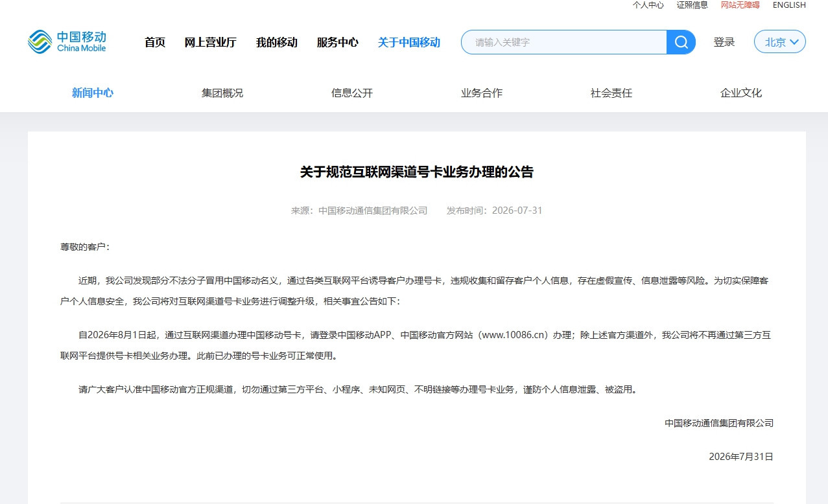The width and height of the screenshot is (828, 504).
Task: Open the 业务合作 tab
Action: tap(482, 93)
